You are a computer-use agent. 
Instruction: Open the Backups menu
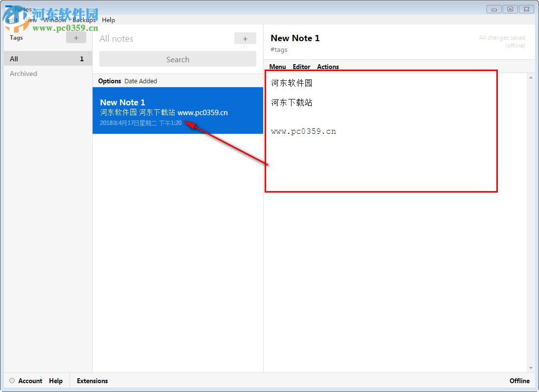[x=84, y=20]
